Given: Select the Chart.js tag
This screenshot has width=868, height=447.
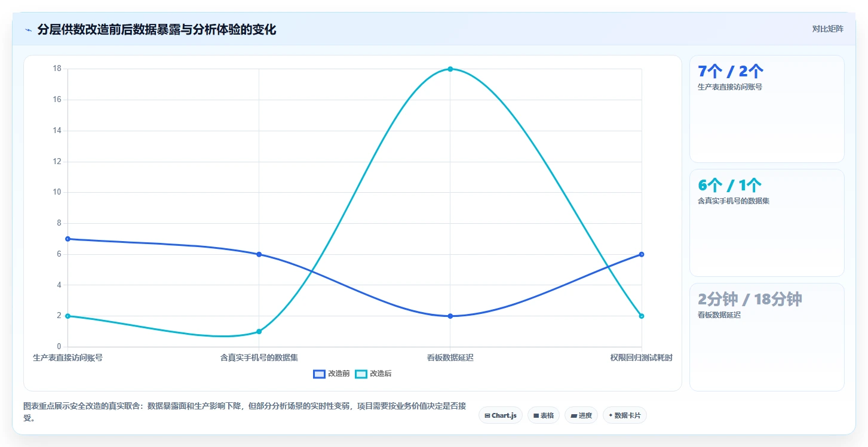Looking at the screenshot, I should coord(501,415).
